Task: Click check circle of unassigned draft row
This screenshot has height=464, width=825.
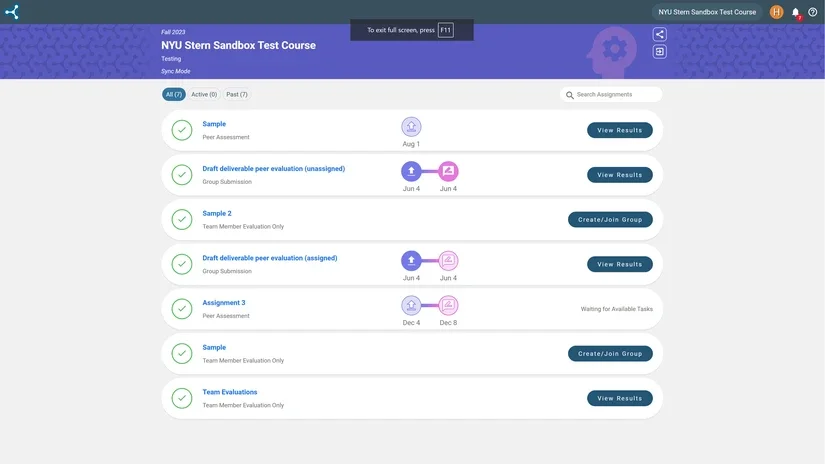Action: click(x=182, y=175)
